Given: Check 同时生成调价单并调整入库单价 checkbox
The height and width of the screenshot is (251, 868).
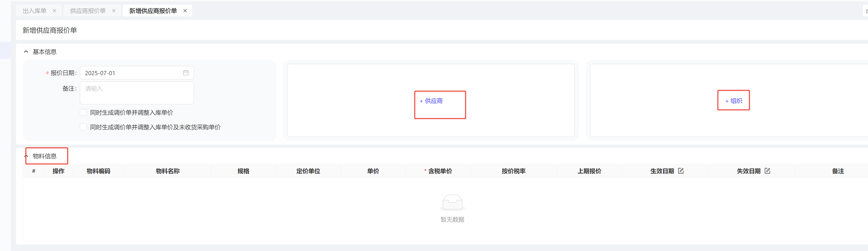Looking at the screenshot, I should pyautogui.click(x=83, y=112).
